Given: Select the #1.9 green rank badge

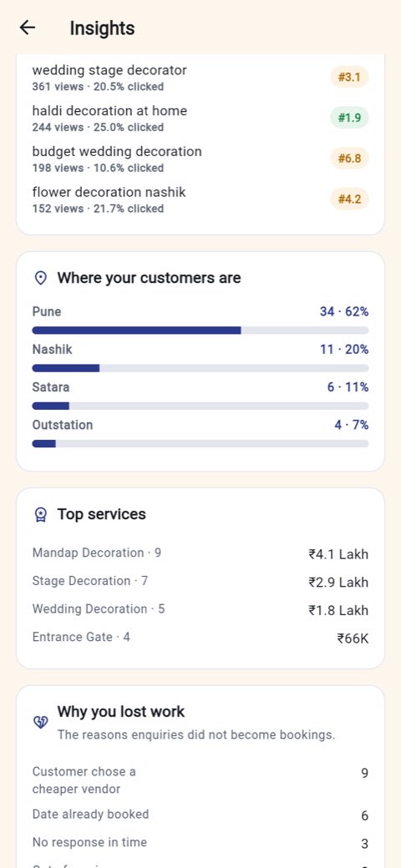Looking at the screenshot, I should pos(349,118).
